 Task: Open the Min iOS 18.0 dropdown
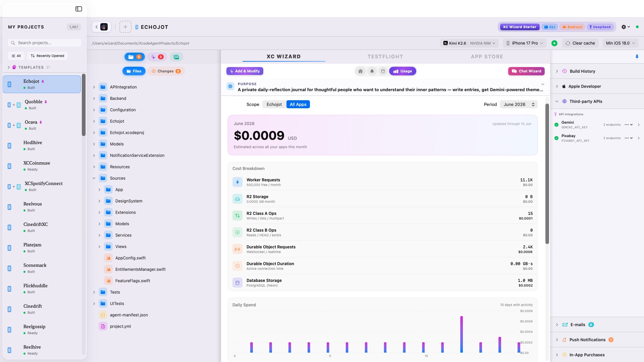621,43
